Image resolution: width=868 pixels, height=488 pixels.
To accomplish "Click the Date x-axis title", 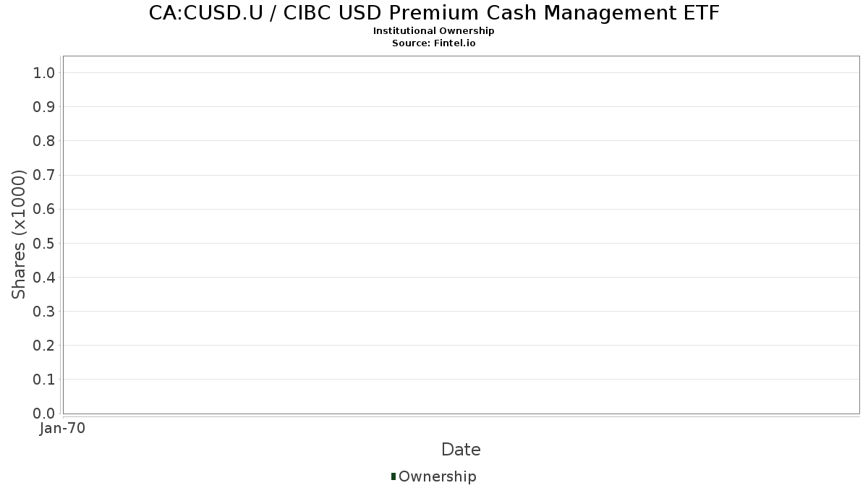I will [461, 450].
